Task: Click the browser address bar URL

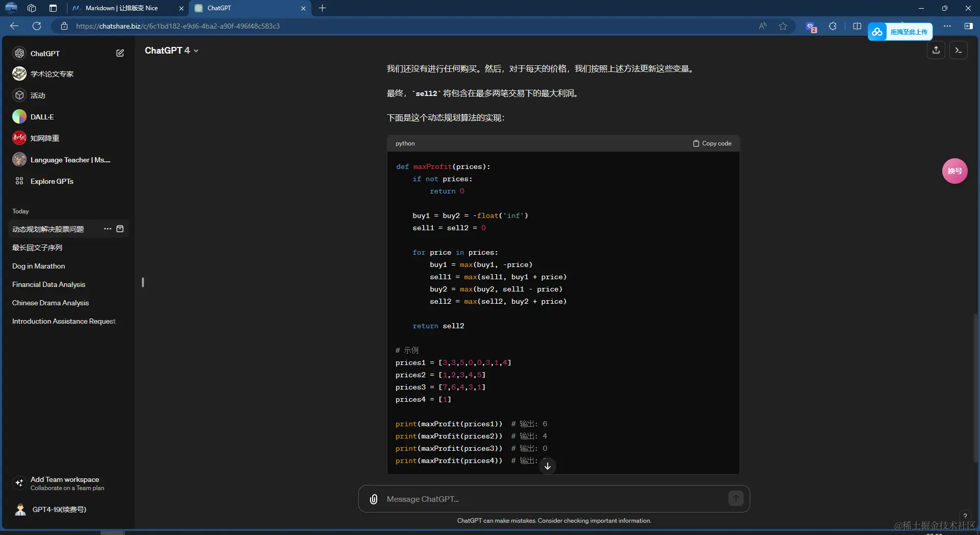Action: coord(178,26)
